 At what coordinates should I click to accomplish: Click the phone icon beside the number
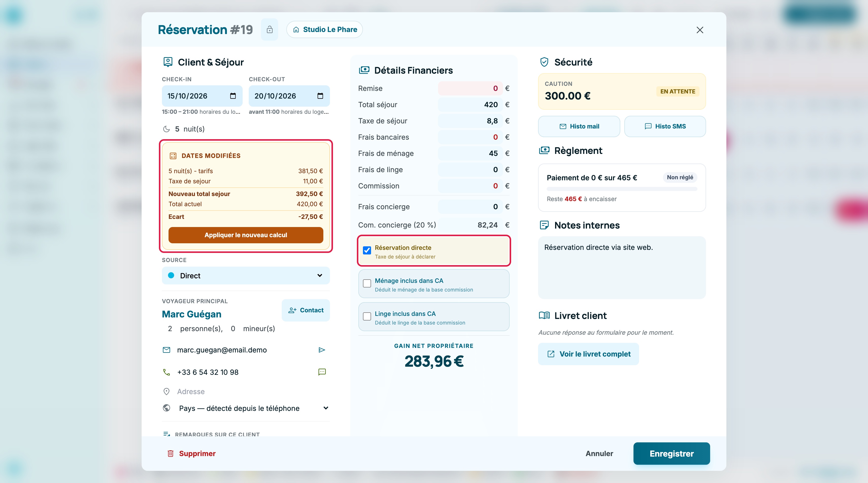[166, 372]
